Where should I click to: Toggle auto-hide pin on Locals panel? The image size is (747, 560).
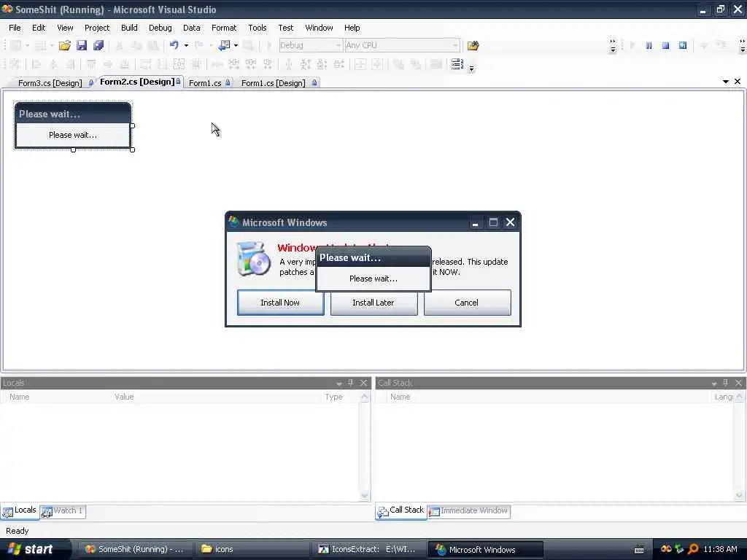351,383
